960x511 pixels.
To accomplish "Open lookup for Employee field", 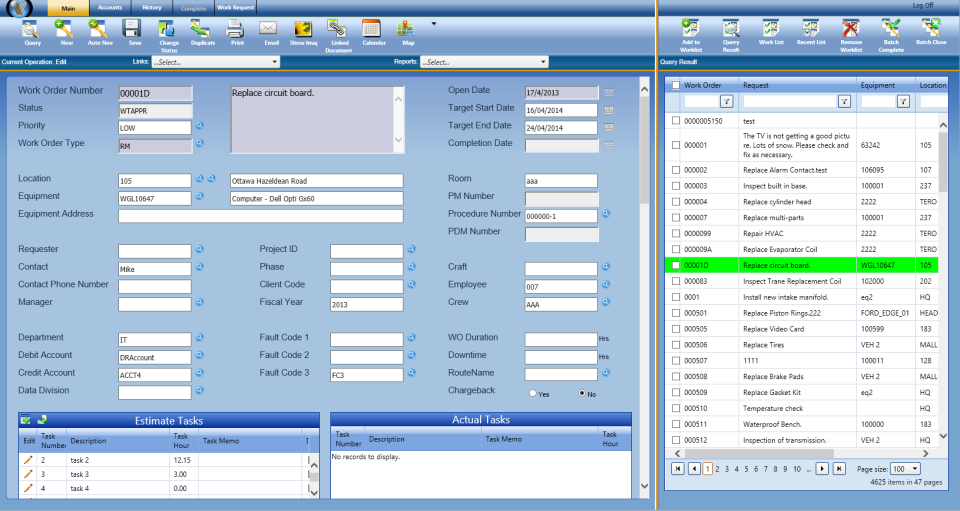I will (x=606, y=285).
